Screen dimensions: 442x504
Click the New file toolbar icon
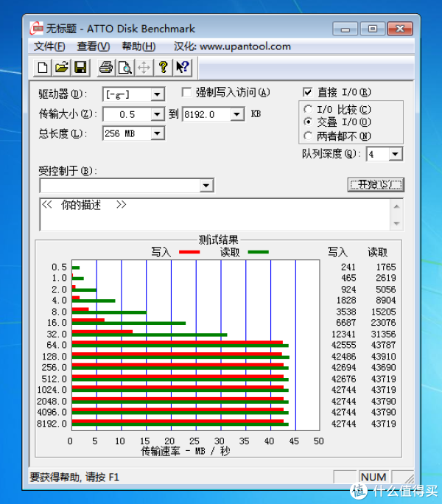43,68
